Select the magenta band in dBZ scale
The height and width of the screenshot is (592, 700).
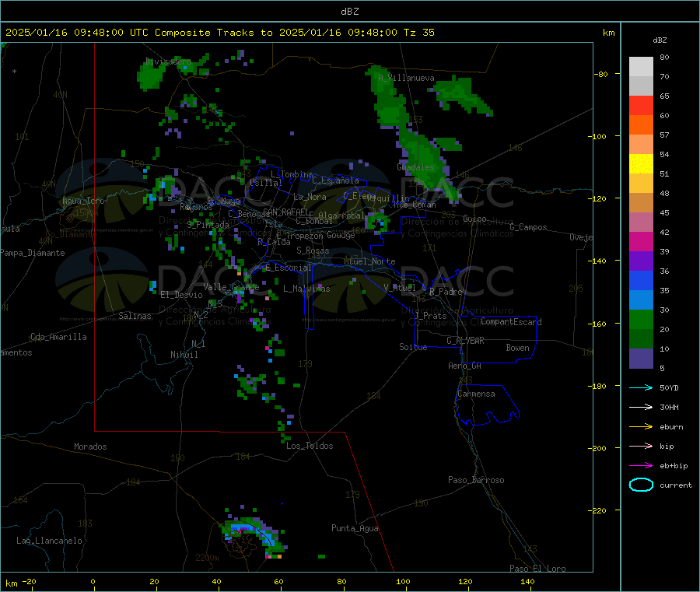tap(641, 241)
